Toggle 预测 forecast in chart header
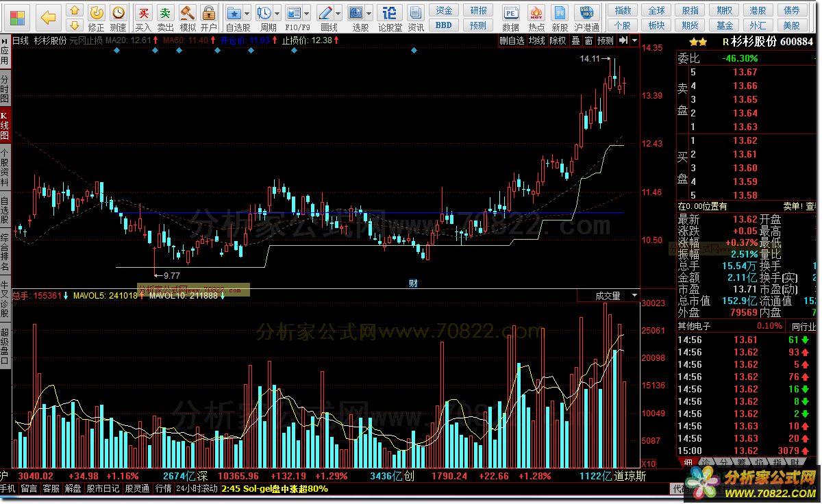Screen dimensions: 822x504 click(605, 40)
